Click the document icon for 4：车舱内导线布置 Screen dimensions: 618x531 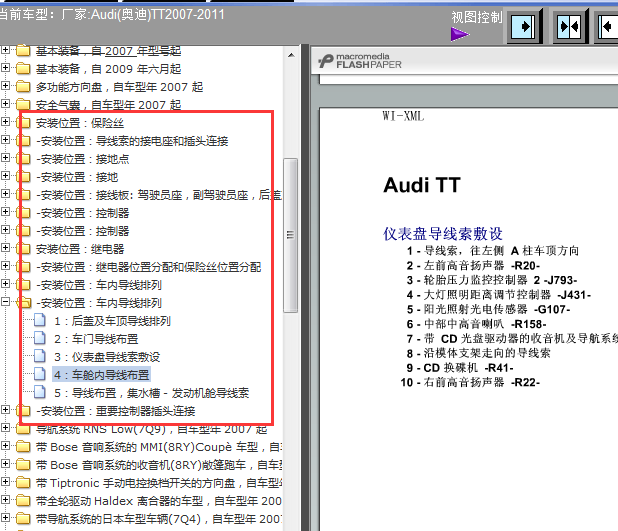pos(39,374)
